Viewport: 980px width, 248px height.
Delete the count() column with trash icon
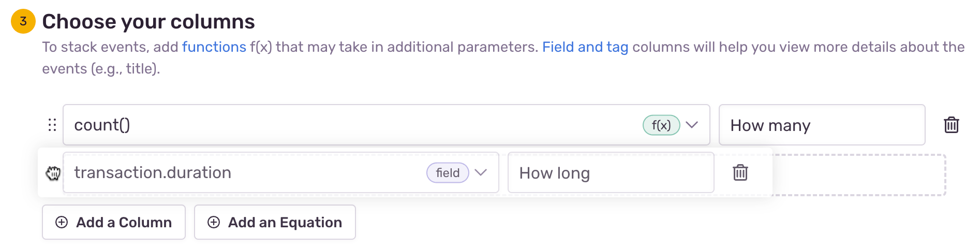[951, 125]
